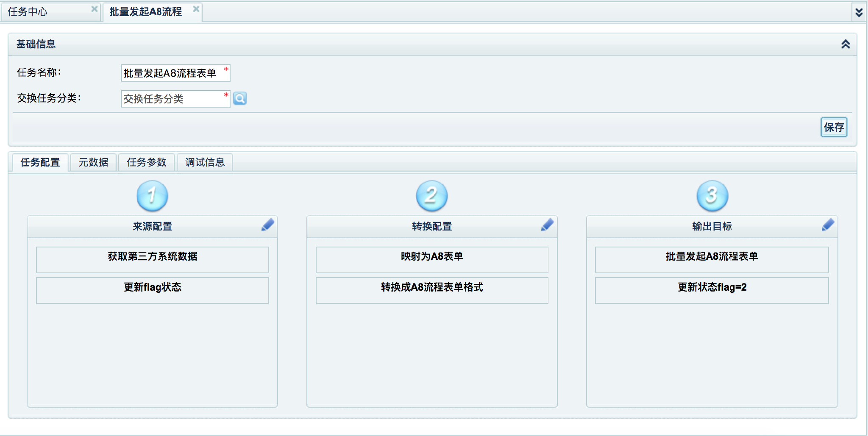Open the 映射为A8表单 item
The width and height of the screenshot is (868, 436).
point(432,260)
